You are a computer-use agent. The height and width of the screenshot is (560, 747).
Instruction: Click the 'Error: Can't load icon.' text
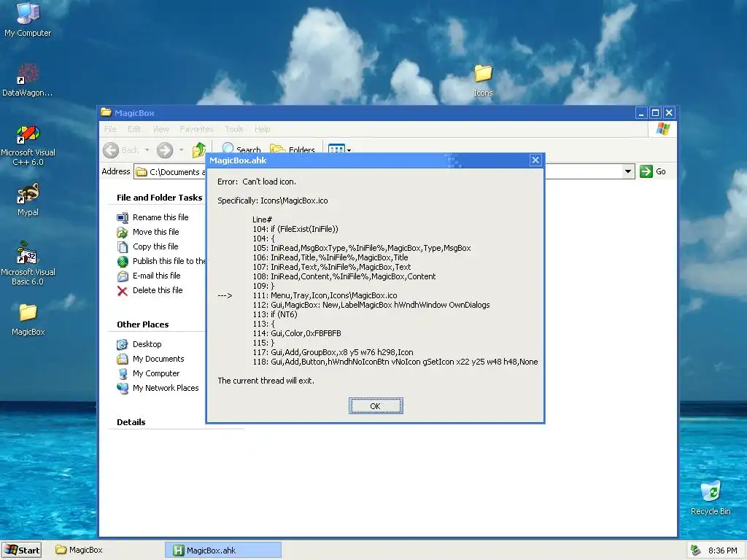pos(257,182)
